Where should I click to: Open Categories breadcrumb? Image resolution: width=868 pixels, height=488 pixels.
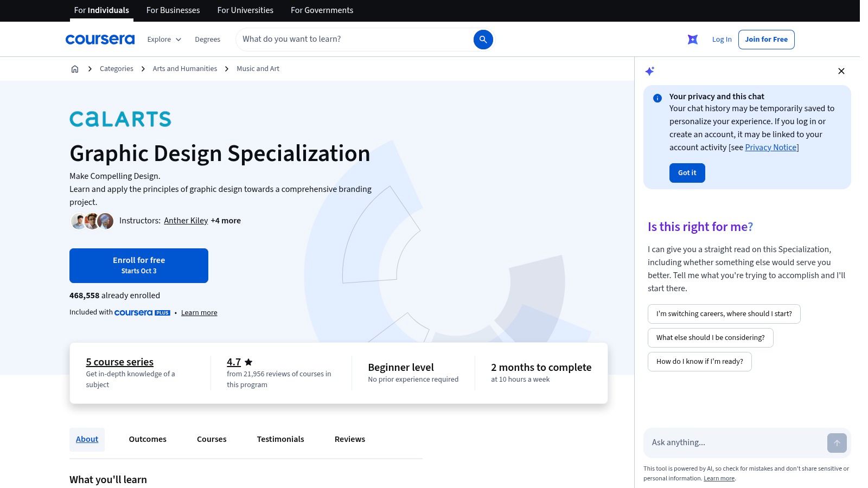pyautogui.click(x=117, y=69)
